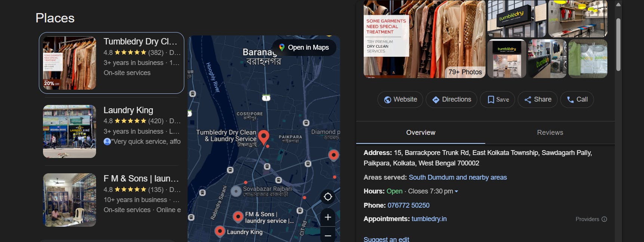The height and width of the screenshot is (242, 644).
Task: Zoom out on the map
Action: 328,236
